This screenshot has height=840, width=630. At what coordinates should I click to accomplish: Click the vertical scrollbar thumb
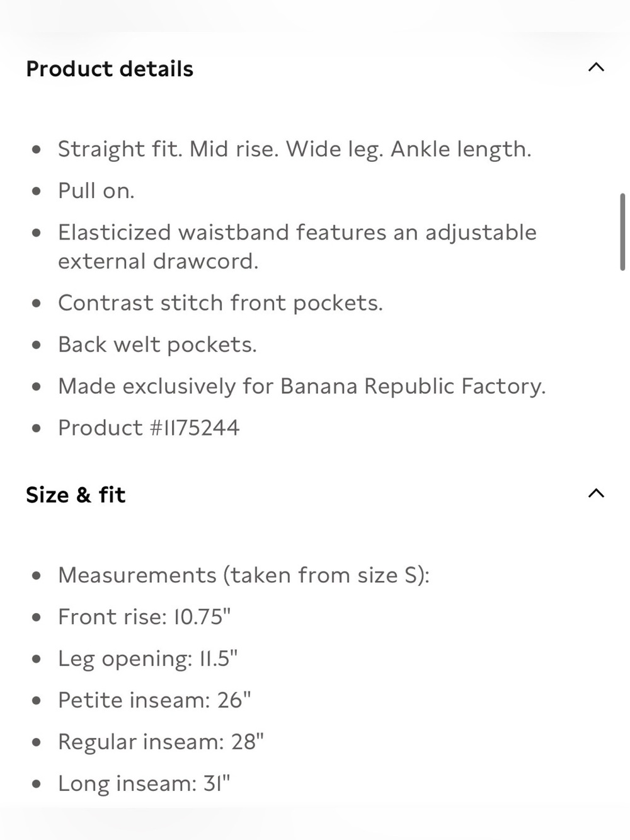[x=622, y=232]
